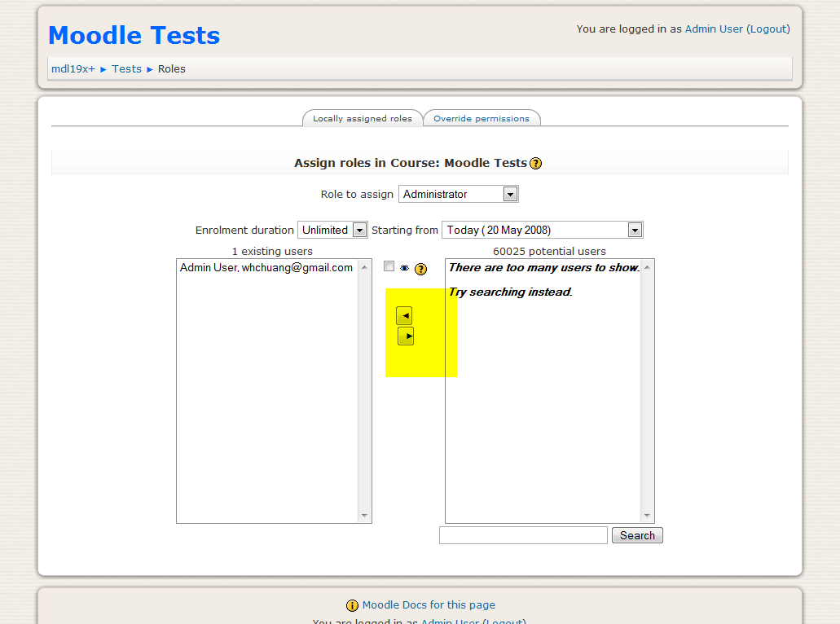Click potential users list scroll-down arrow
840x624 pixels.
pyautogui.click(x=647, y=516)
